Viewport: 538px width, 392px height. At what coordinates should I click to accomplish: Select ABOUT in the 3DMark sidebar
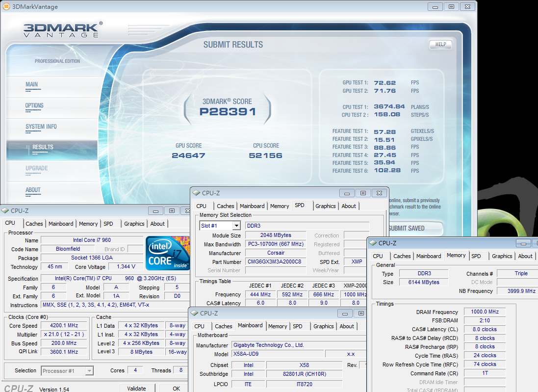coord(33,190)
